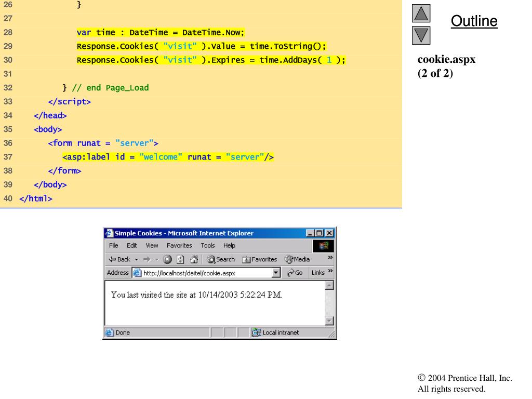
Task: Click the Links toolbar label
Action: tap(318, 273)
